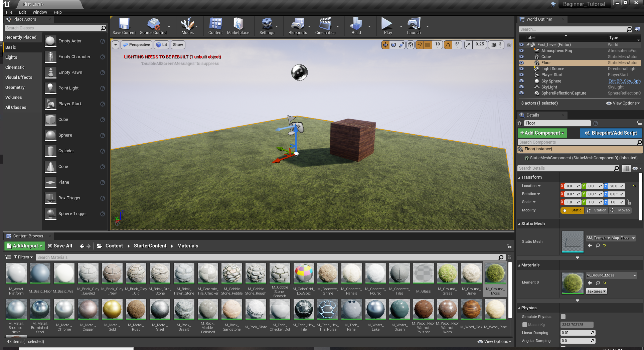
Task: Open the Window menu
Action: (x=40, y=12)
